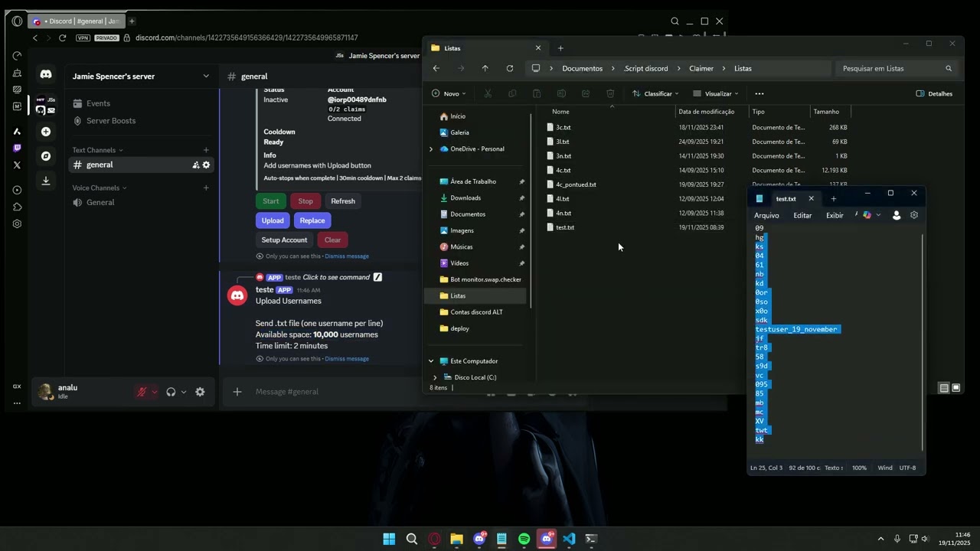Click Notepad account profile icon
This screenshot has height=551, width=980.
(x=897, y=215)
